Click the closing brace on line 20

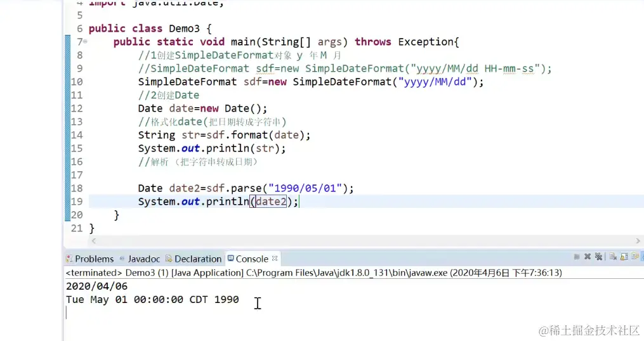click(117, 215)
